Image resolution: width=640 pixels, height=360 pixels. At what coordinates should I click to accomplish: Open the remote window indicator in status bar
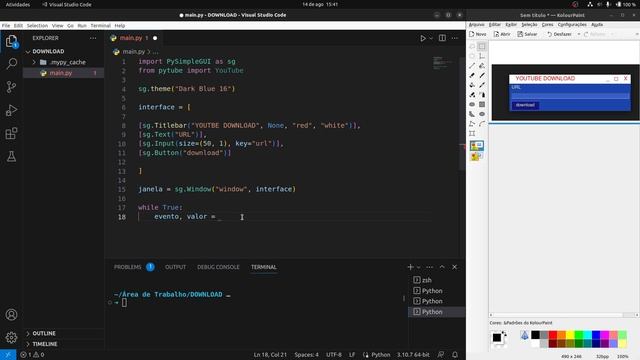coord(8,355)
